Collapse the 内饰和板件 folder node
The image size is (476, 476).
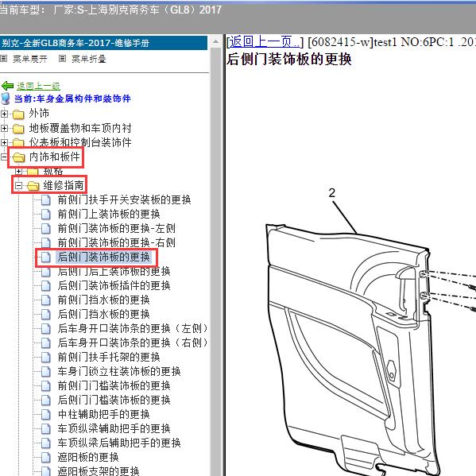click(4, 157)
